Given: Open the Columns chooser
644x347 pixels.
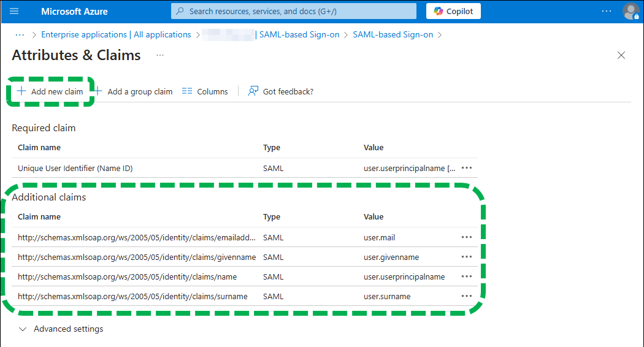Looking at the screenshot, I should coord(205,91).
